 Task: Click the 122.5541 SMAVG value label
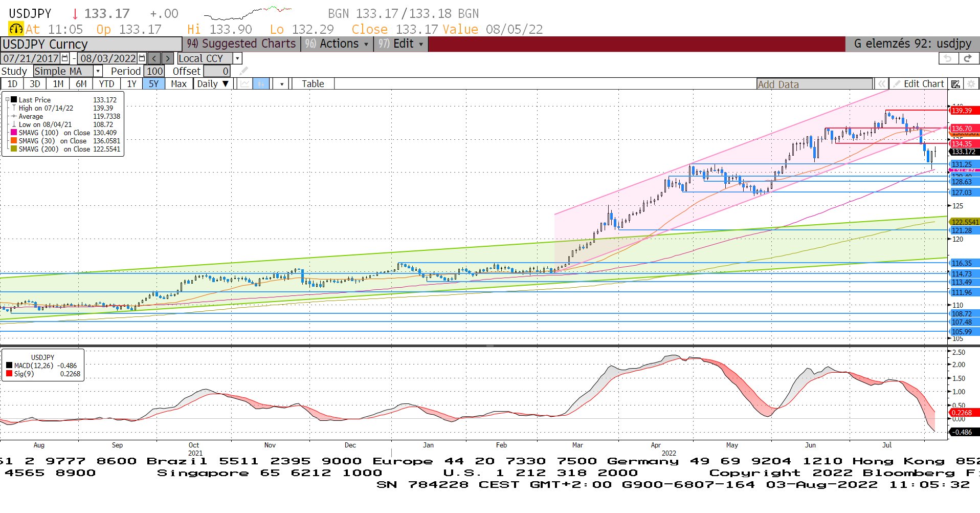965,222
